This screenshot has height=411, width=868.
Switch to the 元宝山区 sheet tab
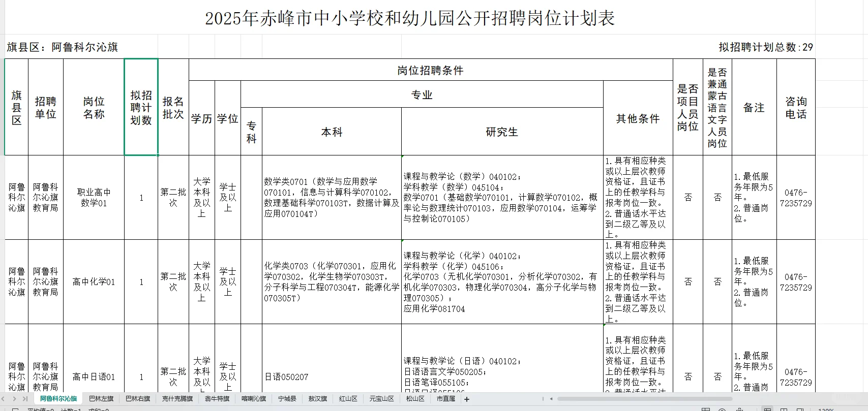382,399
